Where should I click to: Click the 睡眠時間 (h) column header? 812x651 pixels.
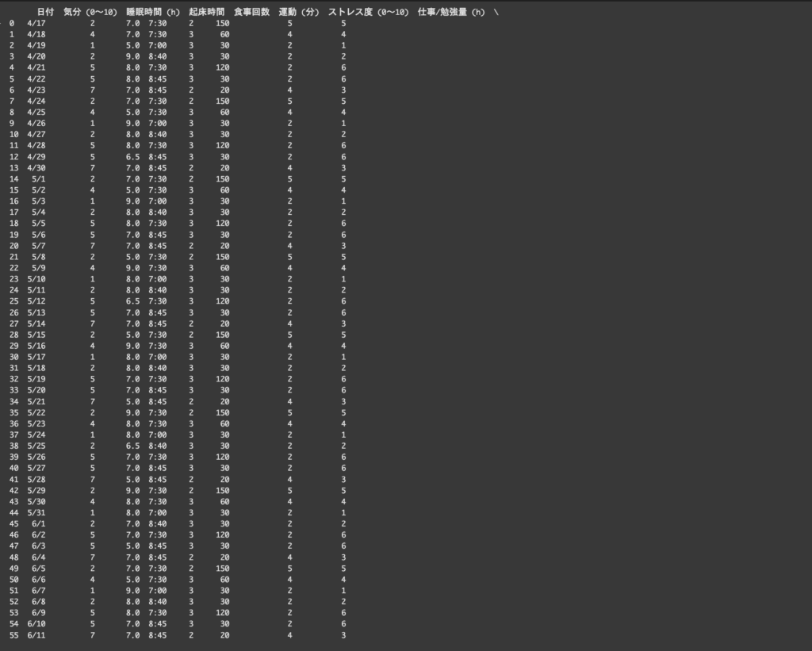point(153,12)
